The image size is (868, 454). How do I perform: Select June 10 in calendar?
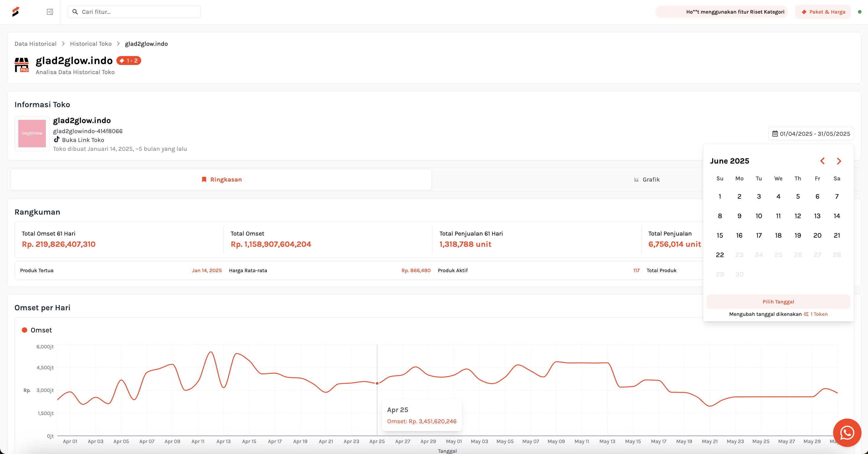pos(758,216)
